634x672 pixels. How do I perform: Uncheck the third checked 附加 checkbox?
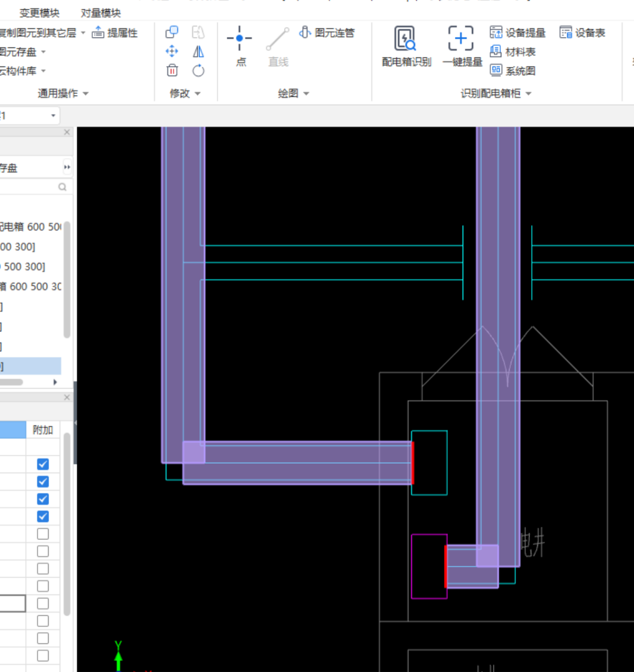[43, 499]
